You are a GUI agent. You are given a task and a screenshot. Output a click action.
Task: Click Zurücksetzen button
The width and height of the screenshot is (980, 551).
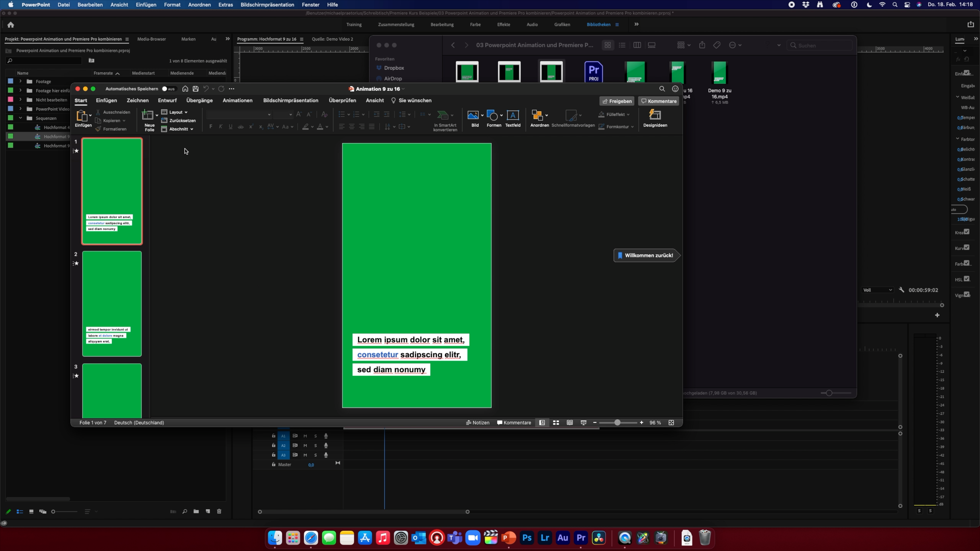(178, 121)
